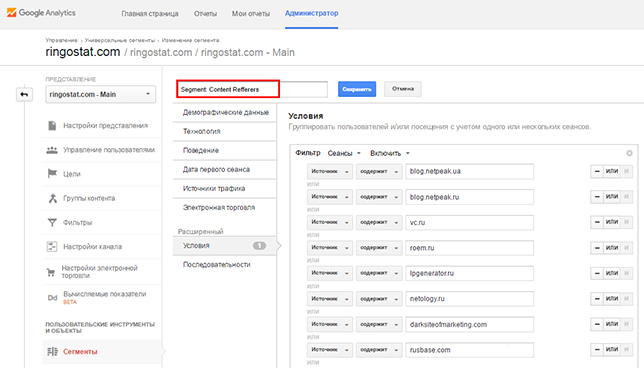Open the ringostat.com - Main view dropdown
644x368 pixels.
click(x=101, y=94)
